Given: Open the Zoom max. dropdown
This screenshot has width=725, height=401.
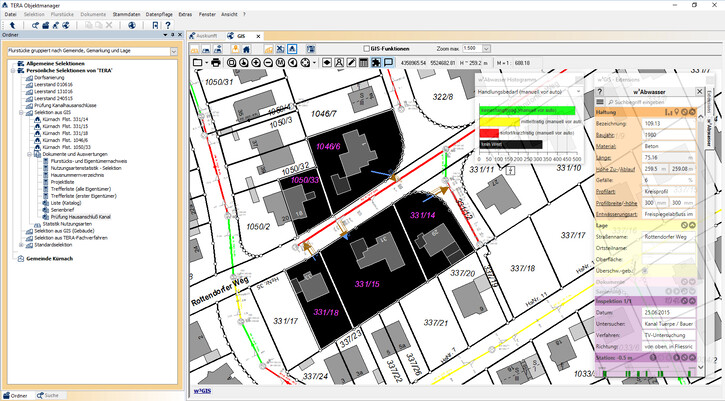Looking at the screenshot, I should click(485, 48).
